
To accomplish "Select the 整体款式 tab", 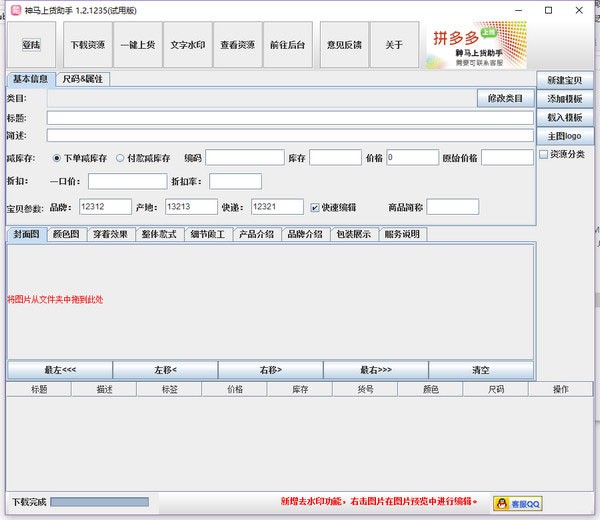I will click(160, 234).
